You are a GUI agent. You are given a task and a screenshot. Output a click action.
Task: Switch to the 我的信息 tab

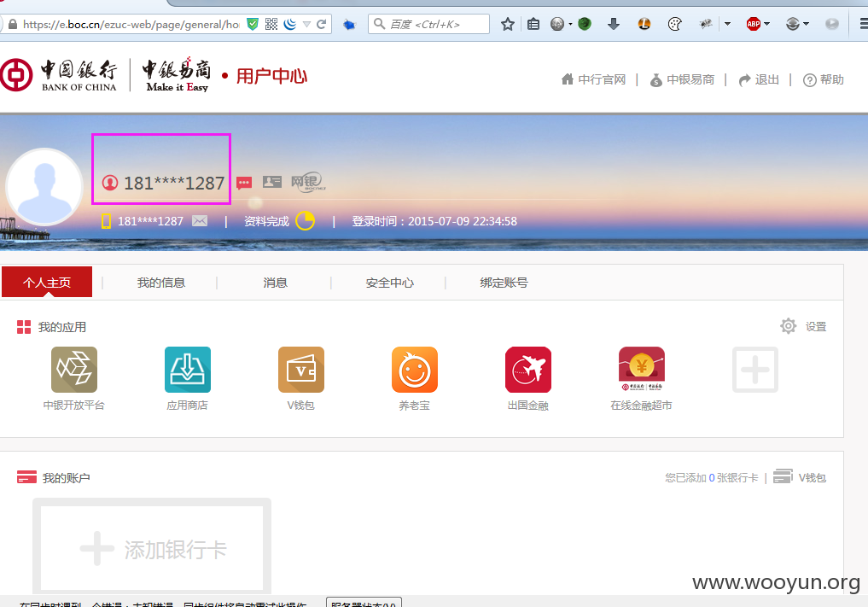[x=161, y=283]
